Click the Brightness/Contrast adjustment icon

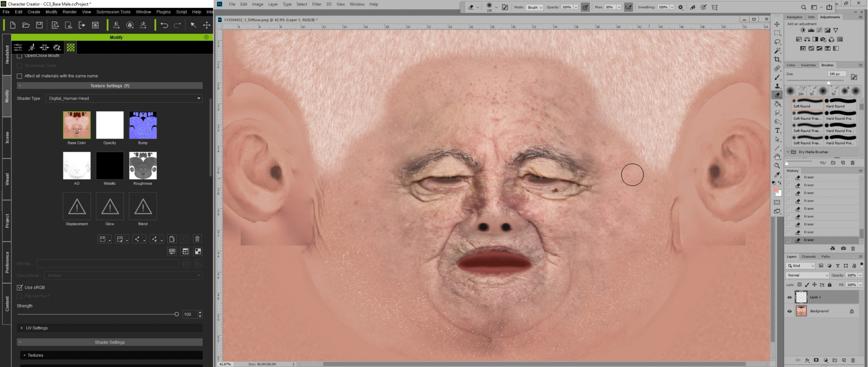pyautogui.click(x=803, y=30)
